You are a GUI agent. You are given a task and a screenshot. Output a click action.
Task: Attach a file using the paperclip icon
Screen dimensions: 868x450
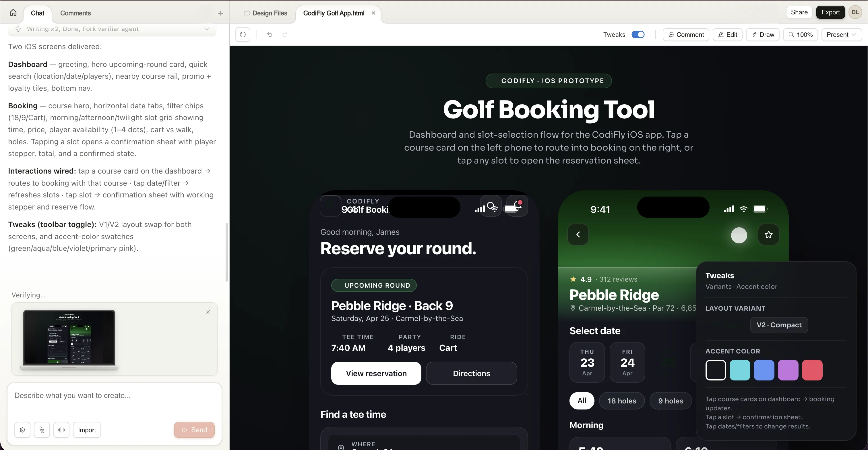(42, 430)
